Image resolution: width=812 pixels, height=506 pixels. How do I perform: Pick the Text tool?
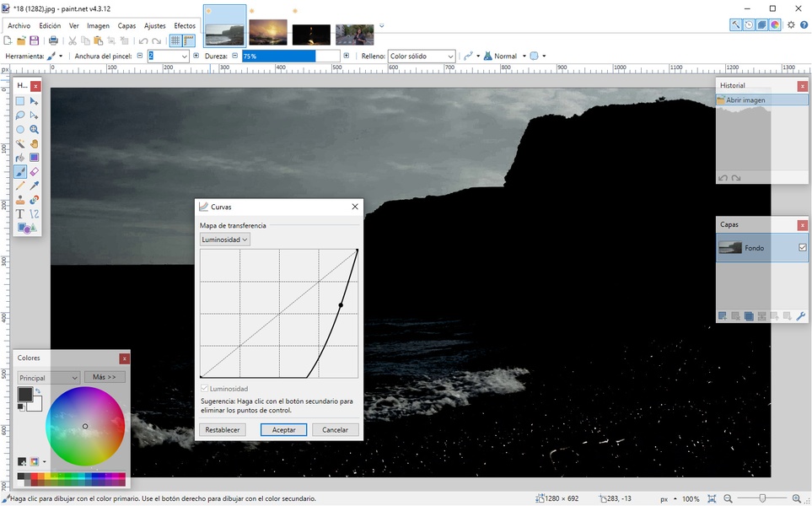(x=20, y=214)
